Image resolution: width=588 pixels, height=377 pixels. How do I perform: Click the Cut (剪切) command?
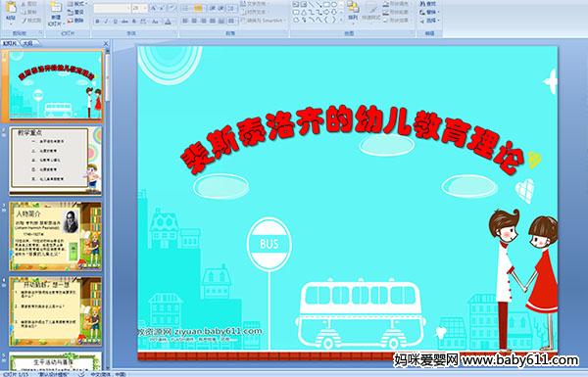(29, 4)
